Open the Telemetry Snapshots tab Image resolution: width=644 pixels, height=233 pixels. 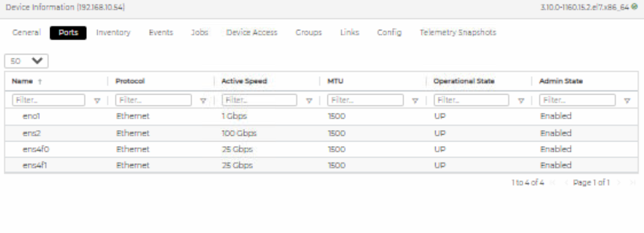click(458, 32)
